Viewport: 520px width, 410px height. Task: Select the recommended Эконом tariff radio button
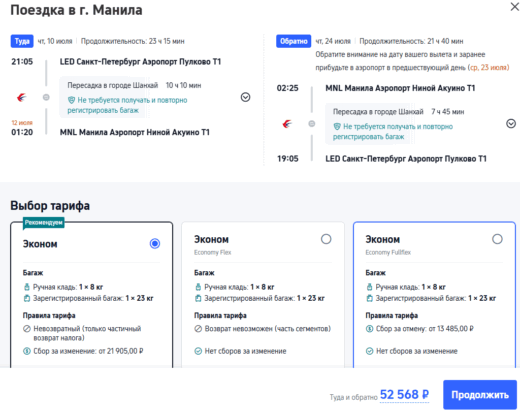155,244
